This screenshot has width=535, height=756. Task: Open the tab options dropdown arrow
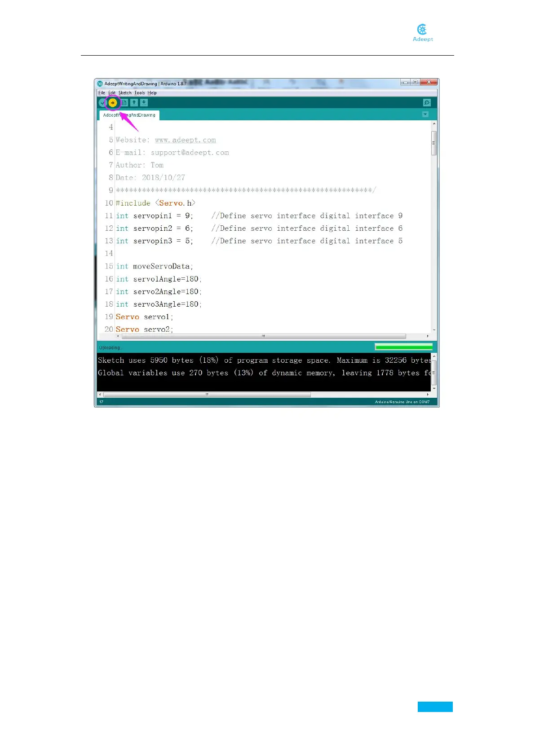(425, 114)
